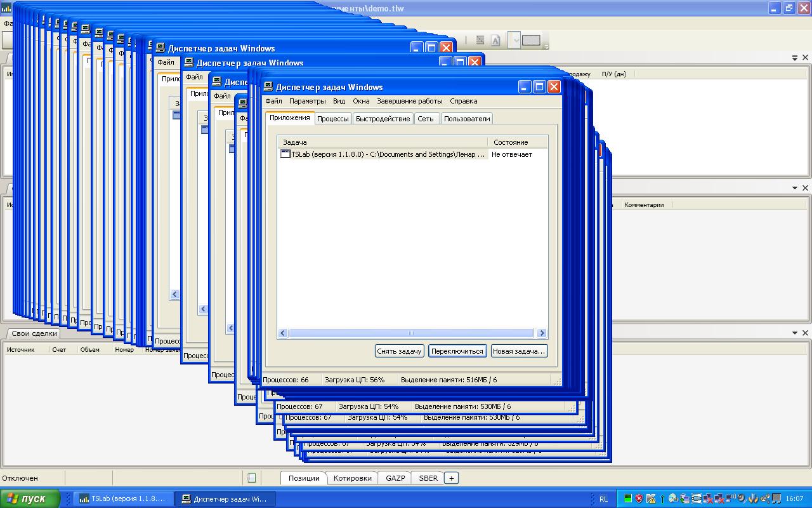Click the Новая задача... button
The image size is (812, 508).
[518, 351]
